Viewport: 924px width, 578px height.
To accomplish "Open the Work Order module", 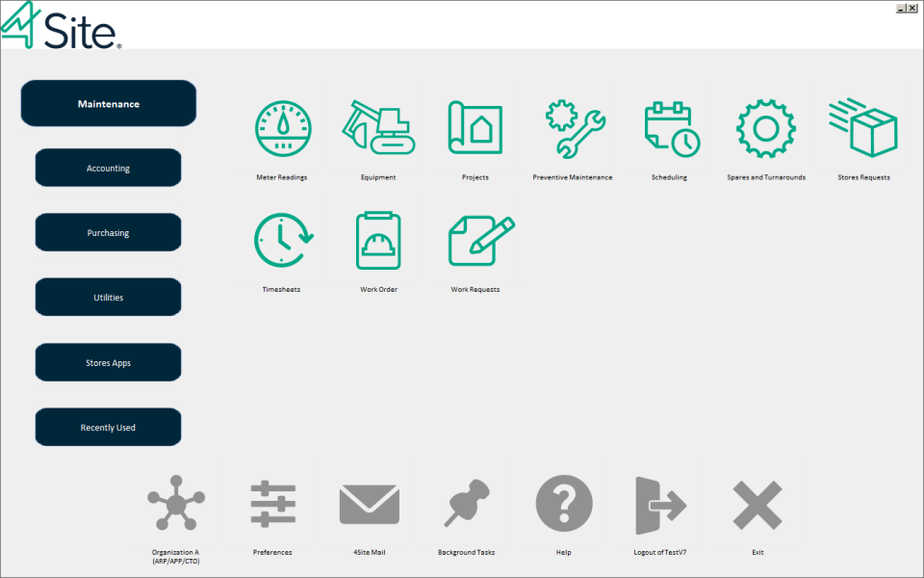I will pyautogui.click(x=377, y=240).
